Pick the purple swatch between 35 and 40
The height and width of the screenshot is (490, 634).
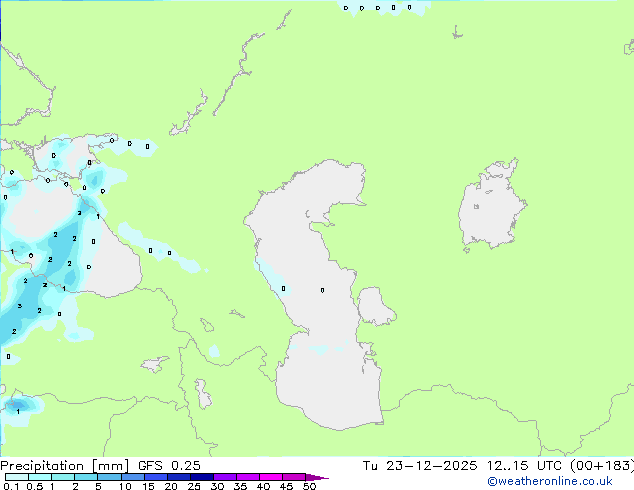click(x=248, y=477)
